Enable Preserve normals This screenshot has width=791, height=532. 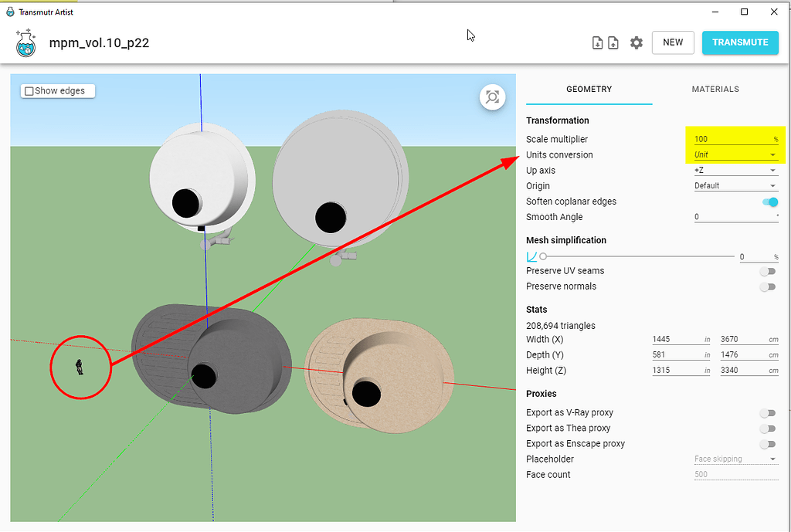pyautogui.click(x=767, y=286)
